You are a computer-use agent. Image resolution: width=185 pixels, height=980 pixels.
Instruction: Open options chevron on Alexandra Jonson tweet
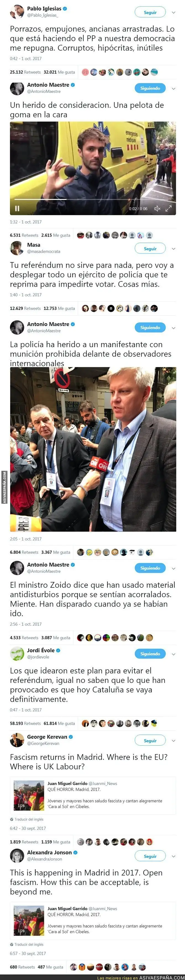point(174,856)
